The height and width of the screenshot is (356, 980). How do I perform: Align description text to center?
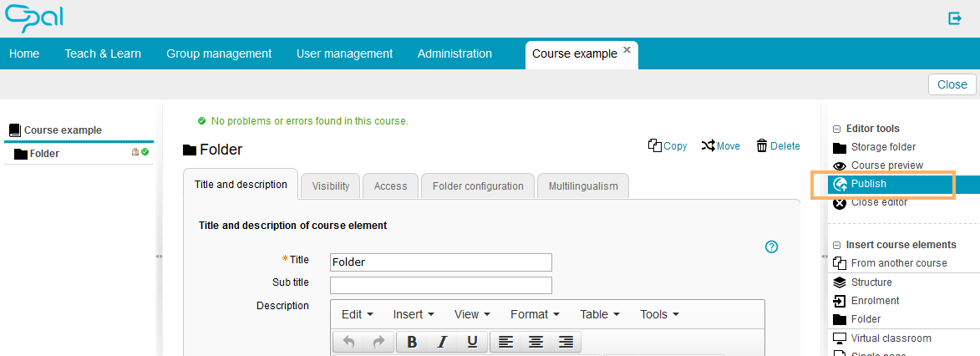(536, 342)
